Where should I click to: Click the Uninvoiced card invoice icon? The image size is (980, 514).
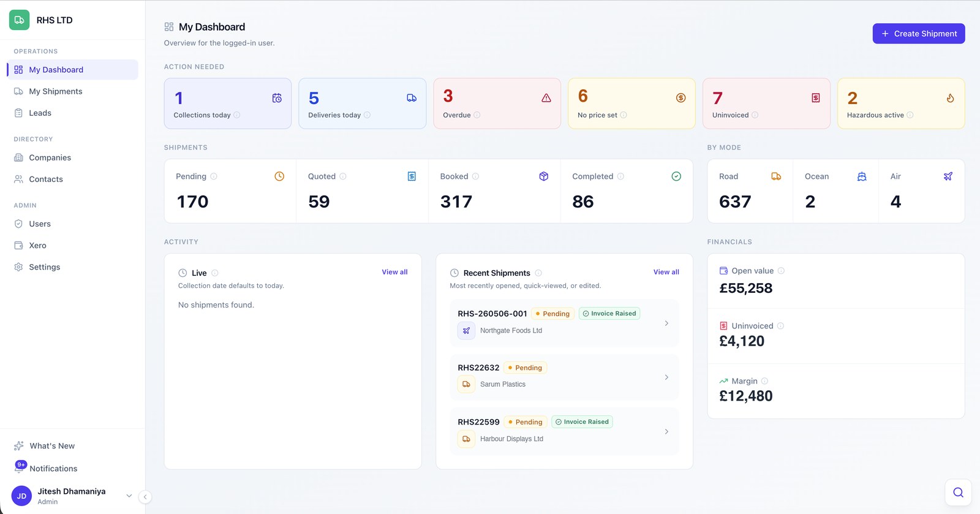click(x=816, y=98)
